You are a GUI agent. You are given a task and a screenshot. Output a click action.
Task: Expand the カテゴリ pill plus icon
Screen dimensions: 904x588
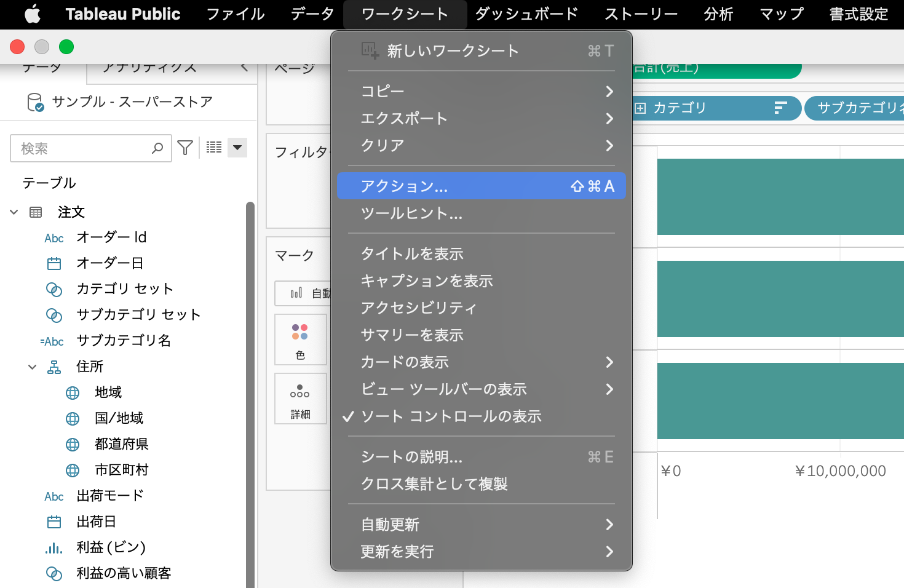640,108
